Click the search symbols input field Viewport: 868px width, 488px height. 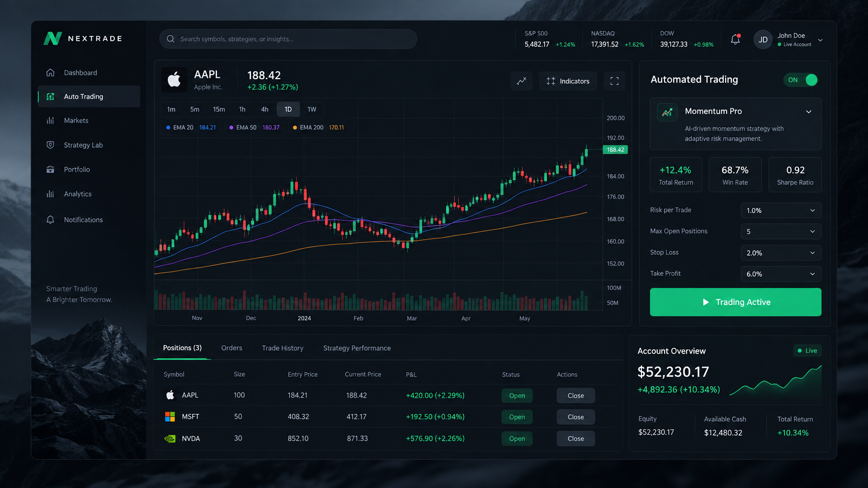[288, 39]
